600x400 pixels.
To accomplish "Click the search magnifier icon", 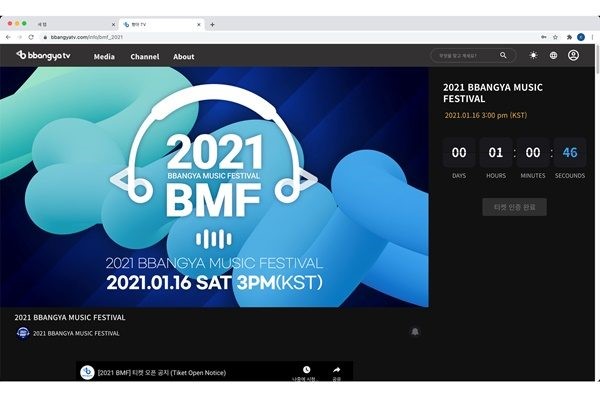I will coord(503,56).
